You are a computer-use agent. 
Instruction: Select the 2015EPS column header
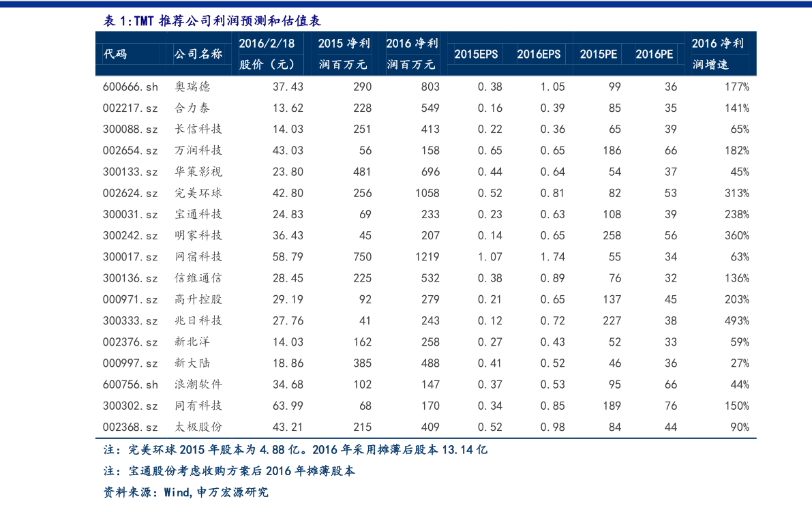click(476, 54)
